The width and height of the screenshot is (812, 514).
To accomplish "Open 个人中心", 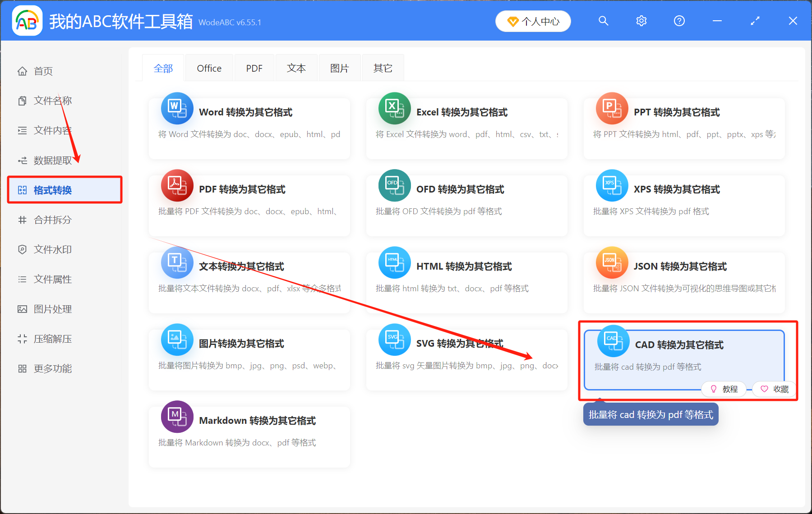I will [533, 21].
